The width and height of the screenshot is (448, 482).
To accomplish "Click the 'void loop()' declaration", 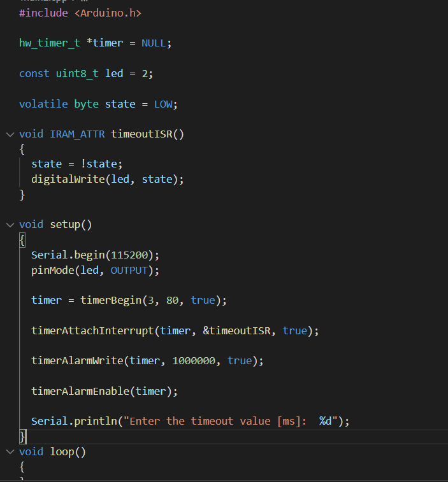I will point(52,451).
